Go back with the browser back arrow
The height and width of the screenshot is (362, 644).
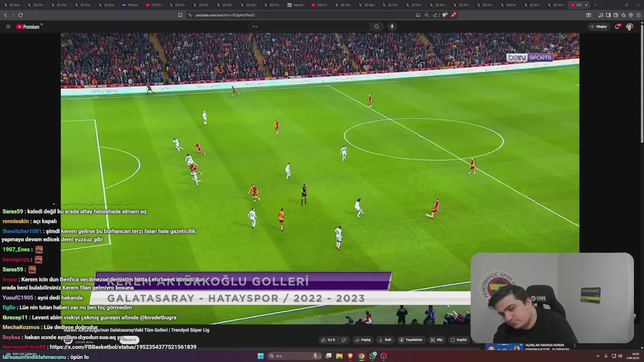tap(6, 15)
